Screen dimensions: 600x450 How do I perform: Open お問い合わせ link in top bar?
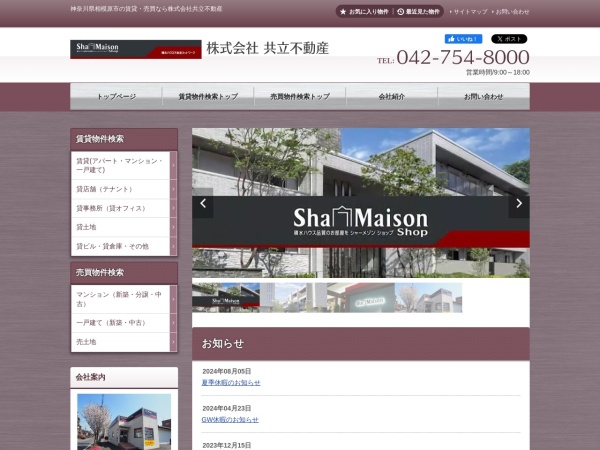pos(511,12)
